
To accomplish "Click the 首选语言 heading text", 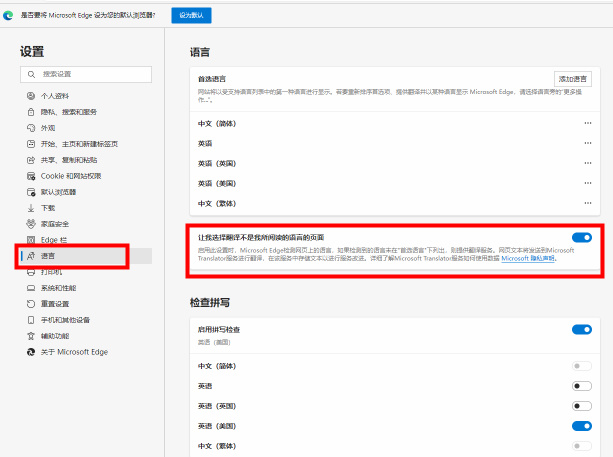I will (x=212, y=79).
